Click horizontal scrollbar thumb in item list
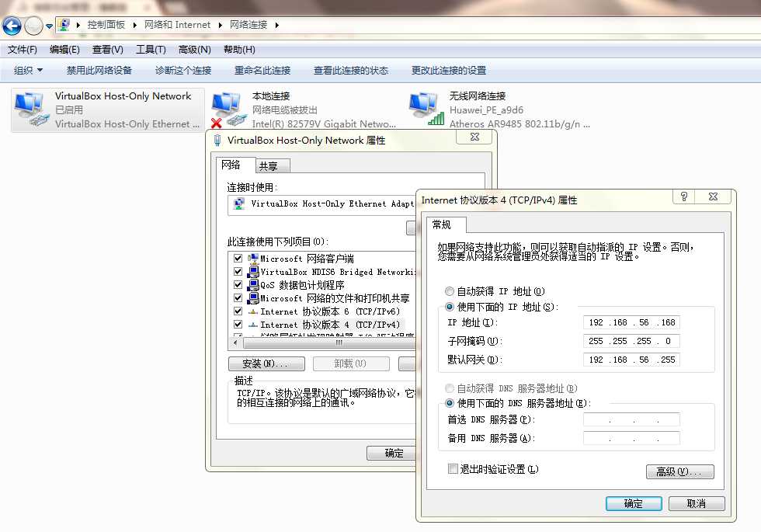Image resolution: width=761 pixels, height=532 pixels. click(x=330, y=342)
